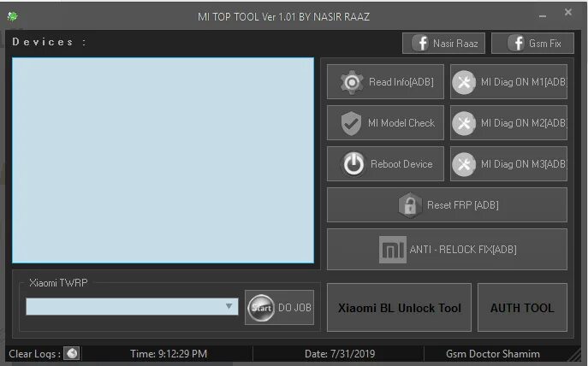Expand the Xiaomi TWRP dropdown arrow

pyautogui.click(x=229, y=306)
